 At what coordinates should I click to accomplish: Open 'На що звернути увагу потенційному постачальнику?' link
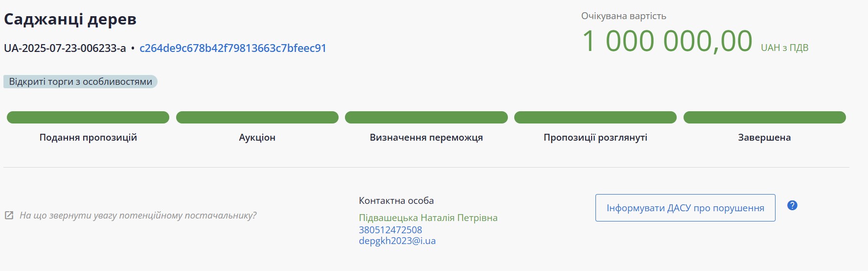(138, 216)
